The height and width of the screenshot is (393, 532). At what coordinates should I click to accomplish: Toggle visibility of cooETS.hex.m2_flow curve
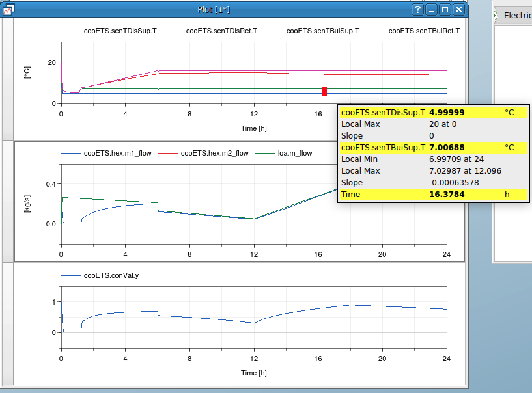click(x=215, y=153)
